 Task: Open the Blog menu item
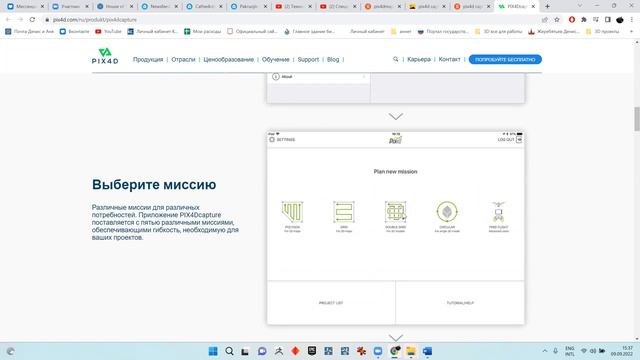tap(333, 60)
